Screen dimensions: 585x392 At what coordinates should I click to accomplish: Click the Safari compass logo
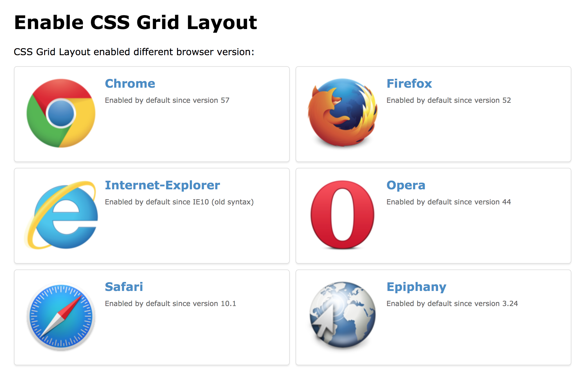click(61, 317)
